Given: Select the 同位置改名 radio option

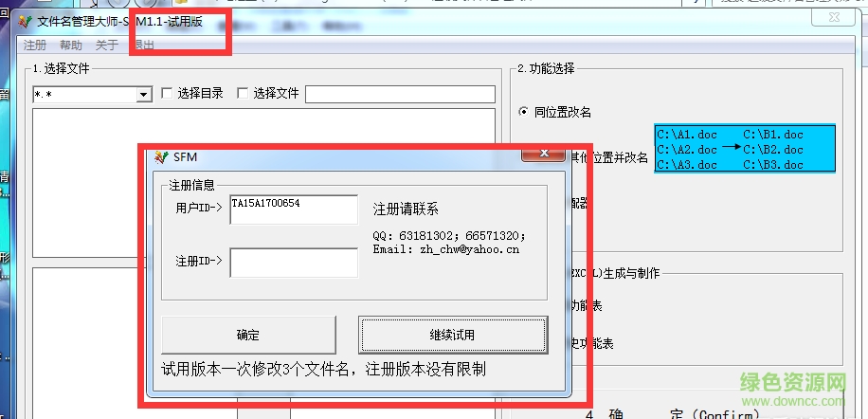Looking at the screenshot, I should click(x=523, y=112).
